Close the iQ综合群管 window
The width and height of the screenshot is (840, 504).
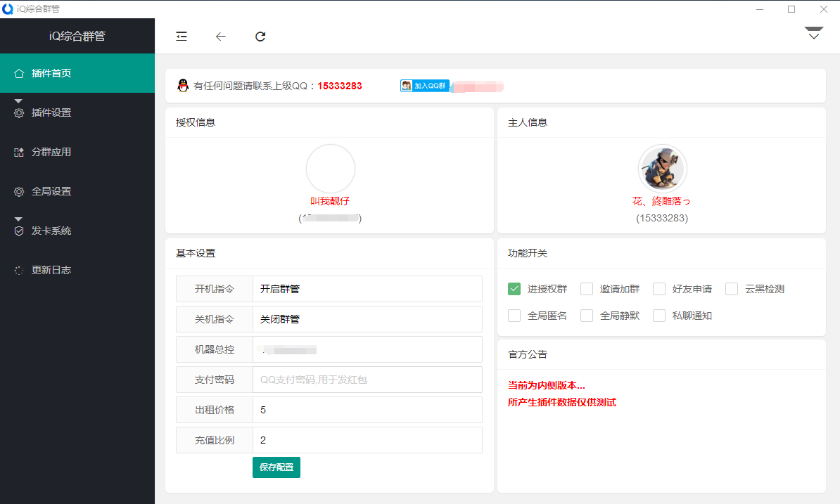[x=824, y=9]
